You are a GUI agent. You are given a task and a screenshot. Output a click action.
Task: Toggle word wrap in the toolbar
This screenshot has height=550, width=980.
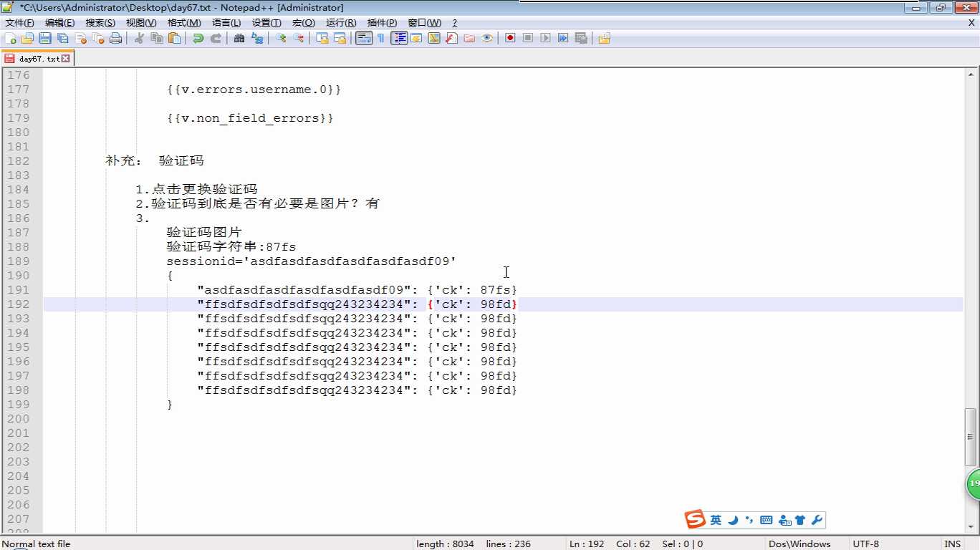tap(364, 39)
